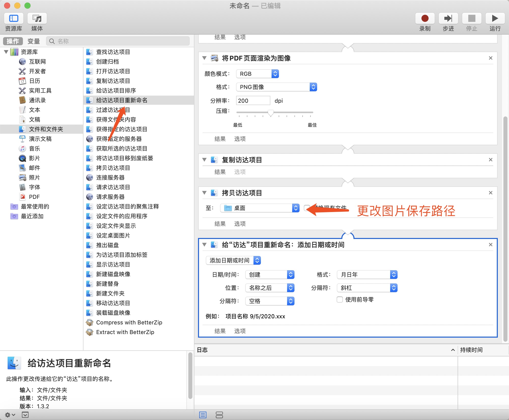Image resolution: width=509 pixels, height=420 pixels.
Task: Switch log to list view icon
Action: click(203, 415)
